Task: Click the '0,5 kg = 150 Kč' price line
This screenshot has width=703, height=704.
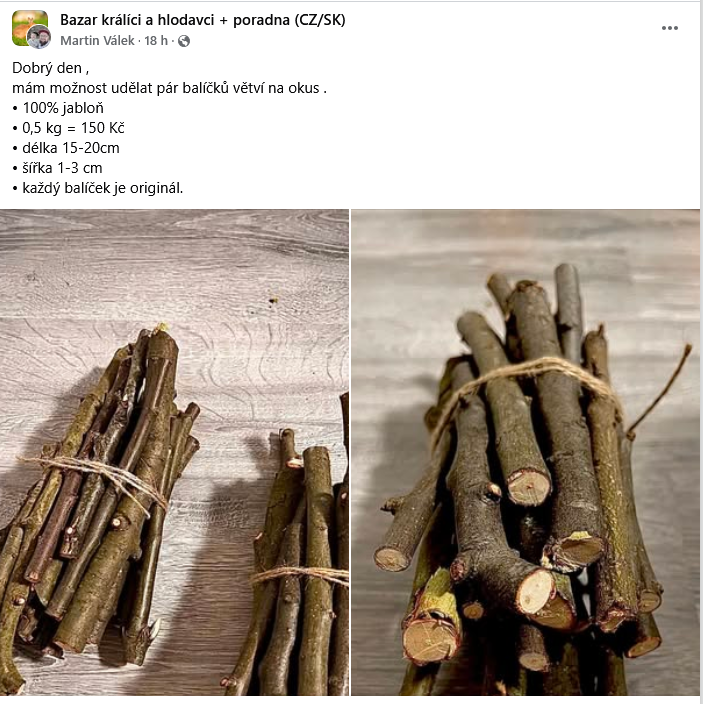Action: click(x=68, y=128)
